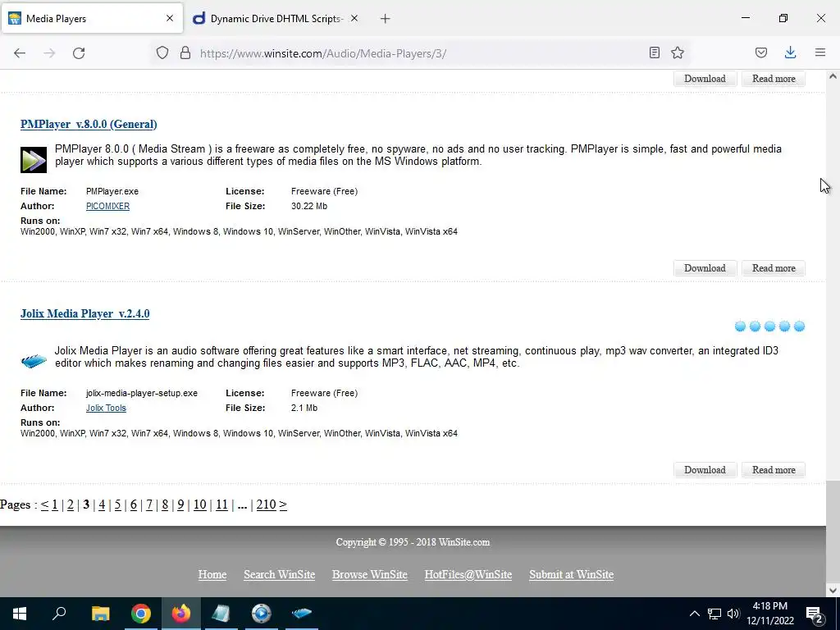Select the Media Players tab

92,19
